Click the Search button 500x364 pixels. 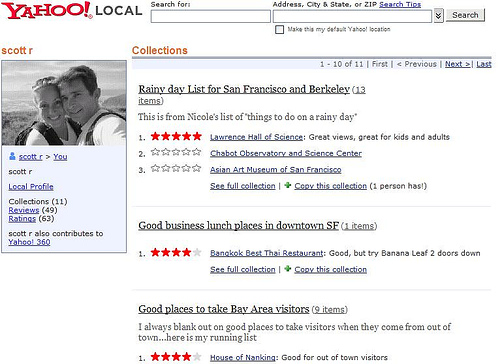coord(465,15)
